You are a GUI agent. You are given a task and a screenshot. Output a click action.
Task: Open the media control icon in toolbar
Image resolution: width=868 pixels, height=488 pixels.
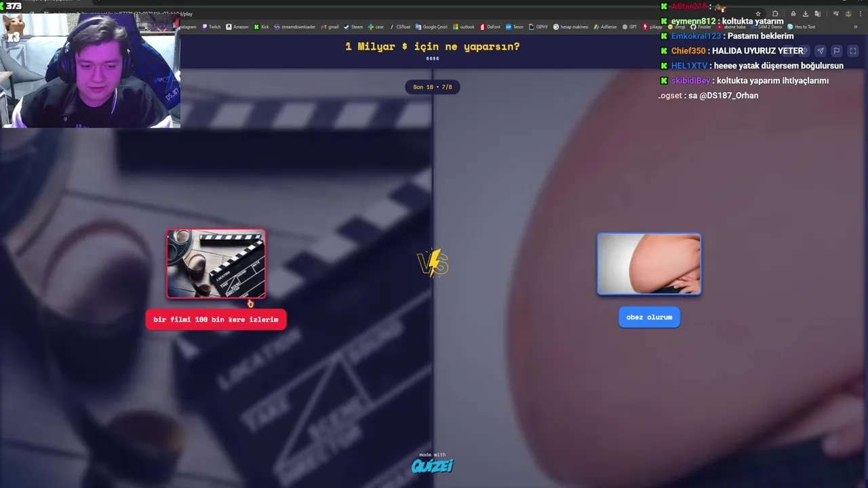coord(835,14)
